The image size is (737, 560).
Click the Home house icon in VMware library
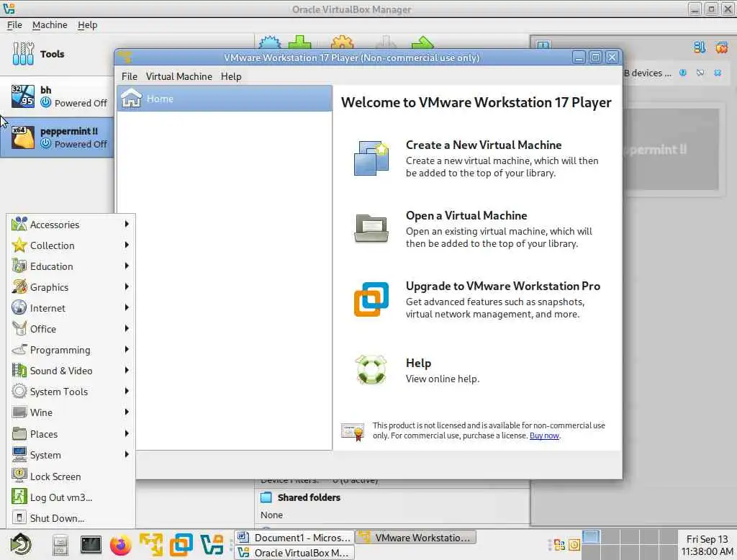pyautogui.click(x=131, y=99)
